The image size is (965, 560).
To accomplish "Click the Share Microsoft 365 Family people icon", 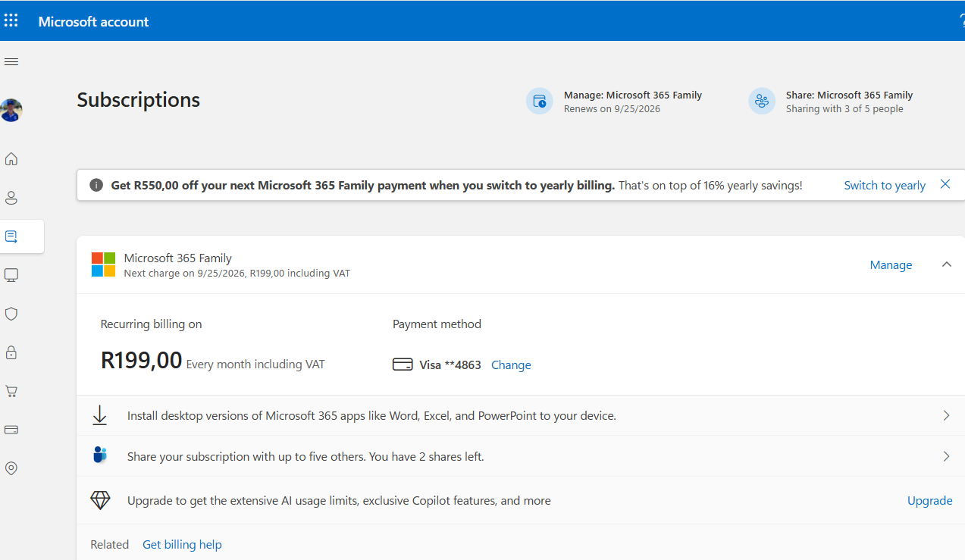I will pyautogui.click(x=762, y=102).
